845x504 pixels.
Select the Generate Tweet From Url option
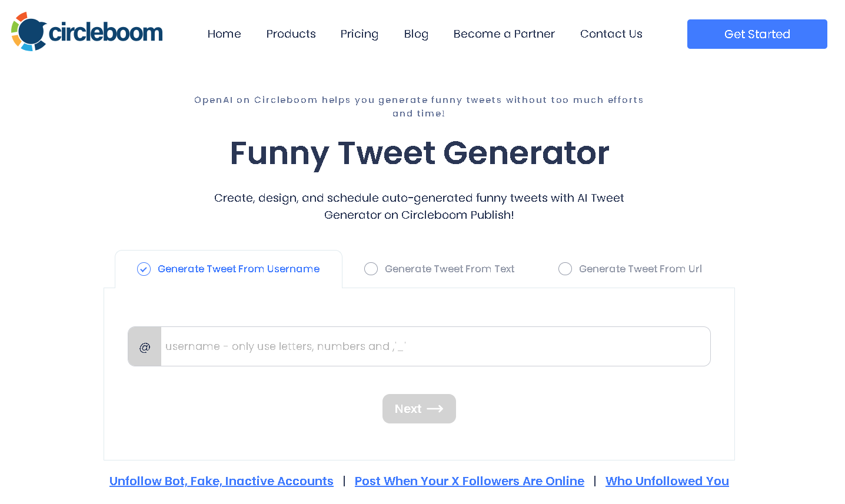click(641, 269)
